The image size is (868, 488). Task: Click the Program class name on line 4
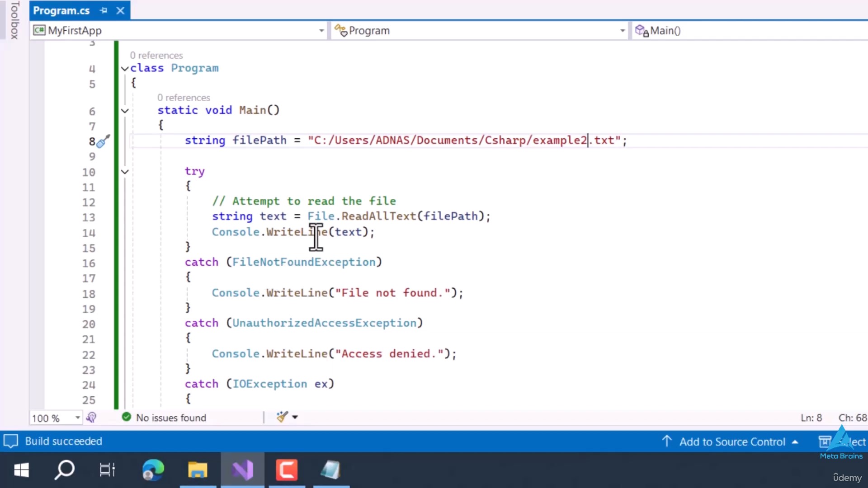pyautogui.click(x=194, y=68)
